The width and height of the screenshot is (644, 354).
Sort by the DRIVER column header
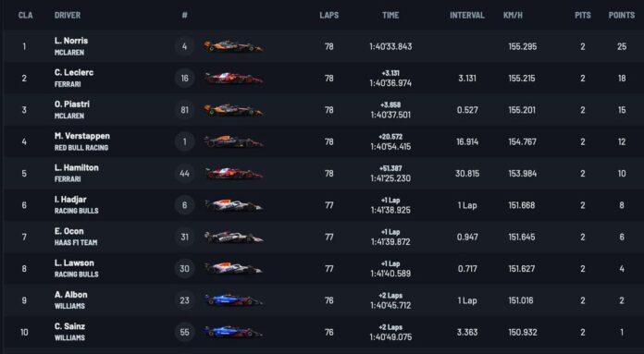pyautogui.click(x=68, y=15)
